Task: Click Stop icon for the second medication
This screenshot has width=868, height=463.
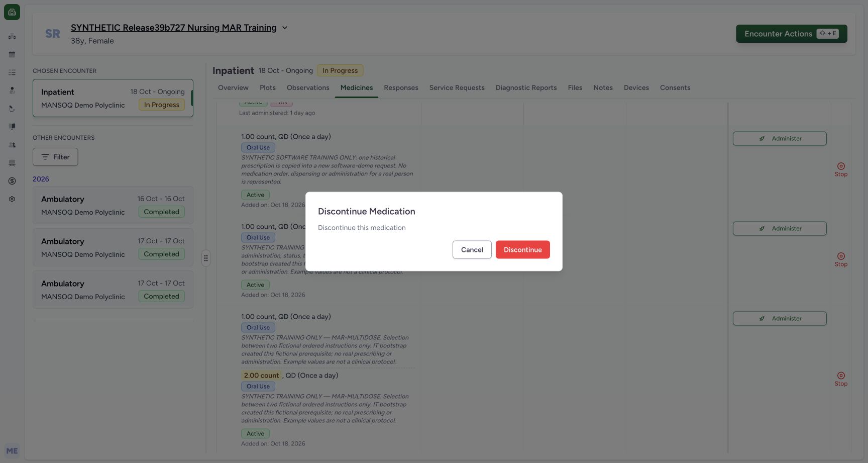Action: pos(841,259)
